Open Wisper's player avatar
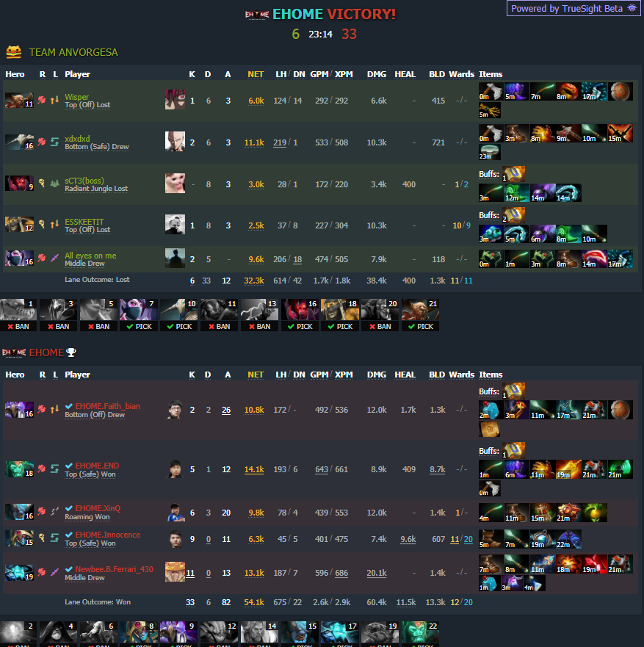 (x=175, y=99)
